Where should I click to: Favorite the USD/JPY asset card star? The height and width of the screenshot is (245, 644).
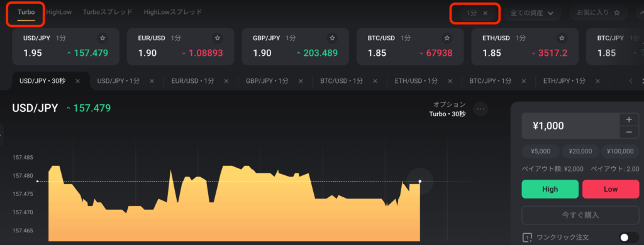click(x=103, y=38)
